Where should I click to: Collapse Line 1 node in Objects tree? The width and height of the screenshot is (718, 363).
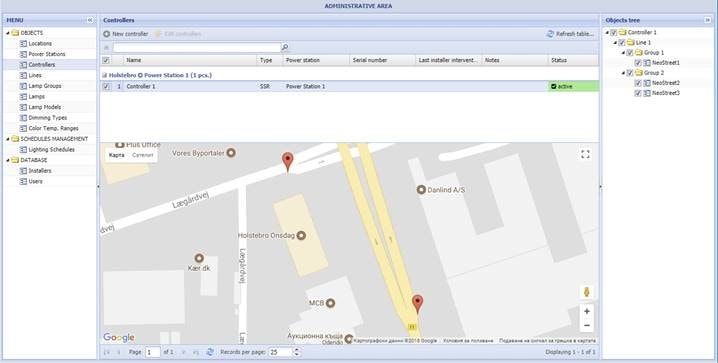tap(615, 43)
